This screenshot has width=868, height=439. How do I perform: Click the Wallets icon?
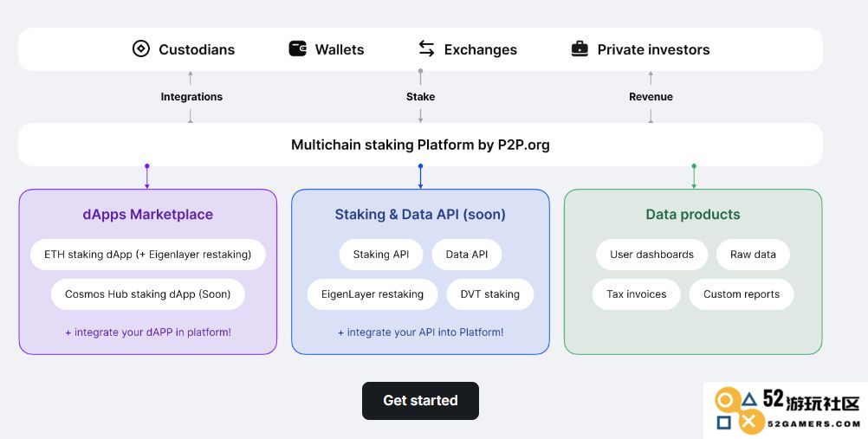(298, 48)
